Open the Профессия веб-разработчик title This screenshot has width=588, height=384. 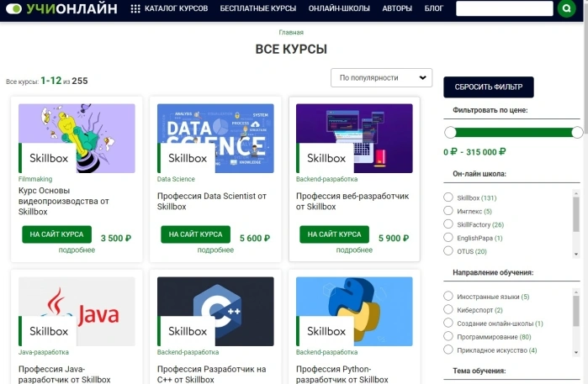(352, 201)
